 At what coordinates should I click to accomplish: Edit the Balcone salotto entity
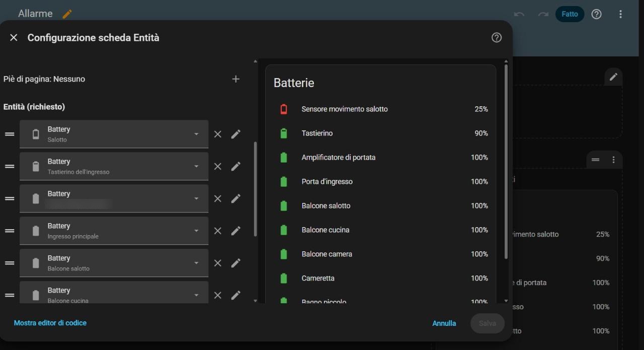click(235, 263)
